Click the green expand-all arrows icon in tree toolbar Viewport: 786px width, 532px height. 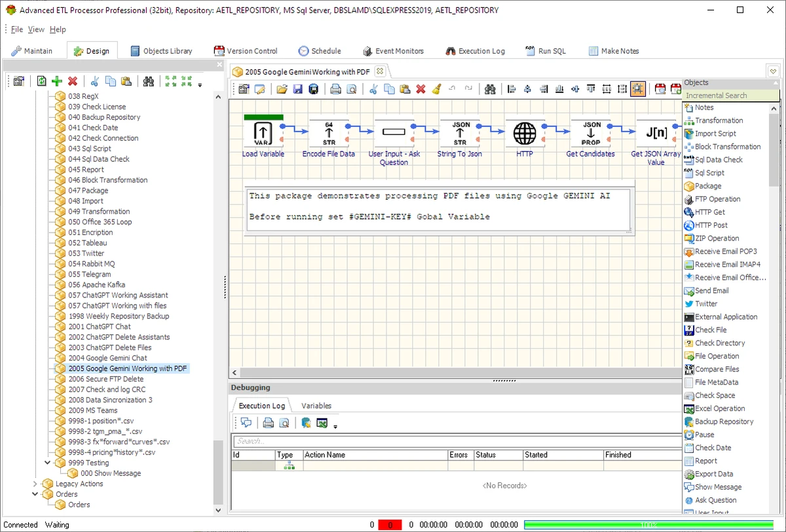[171, 81]
